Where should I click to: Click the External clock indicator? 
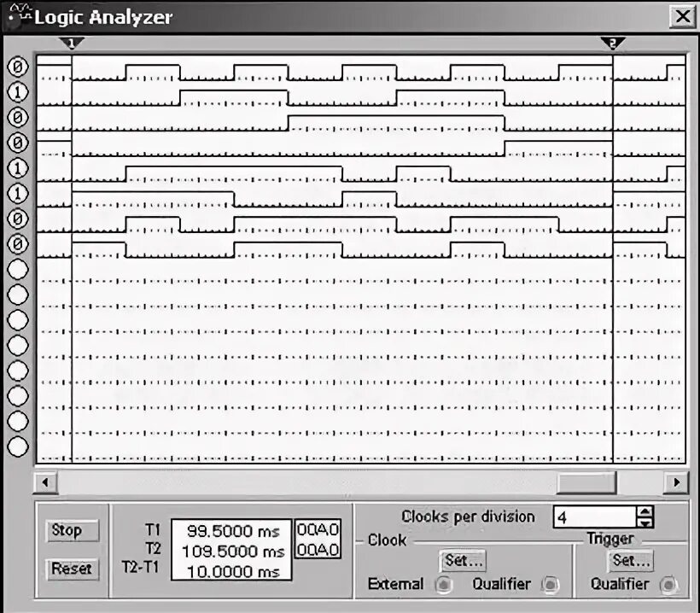click(444, 585)
